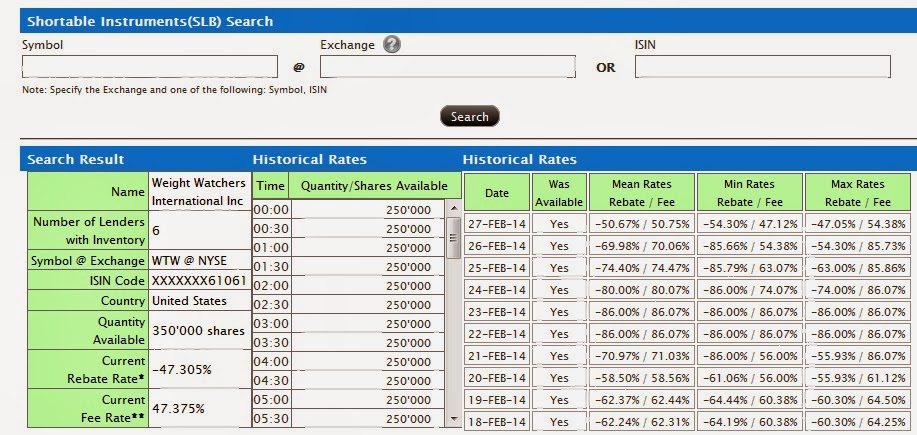Click the scroll down arrow in Quantity list

click(x=454, y=419)
